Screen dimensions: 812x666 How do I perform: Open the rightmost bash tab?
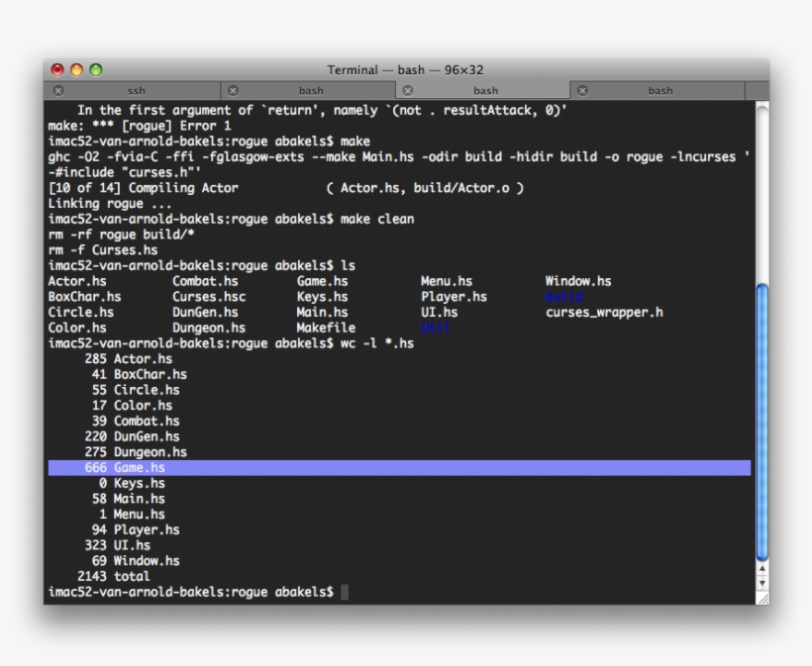[660, 90]
